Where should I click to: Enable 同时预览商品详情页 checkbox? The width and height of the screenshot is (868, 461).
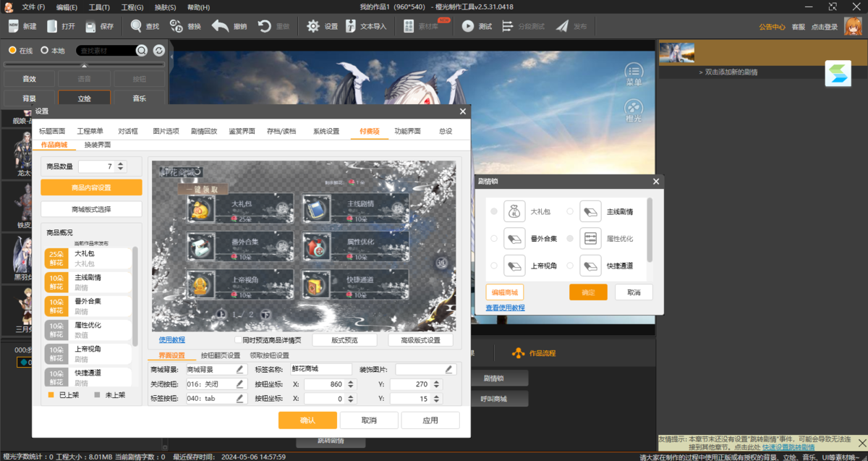pos(238,340)
